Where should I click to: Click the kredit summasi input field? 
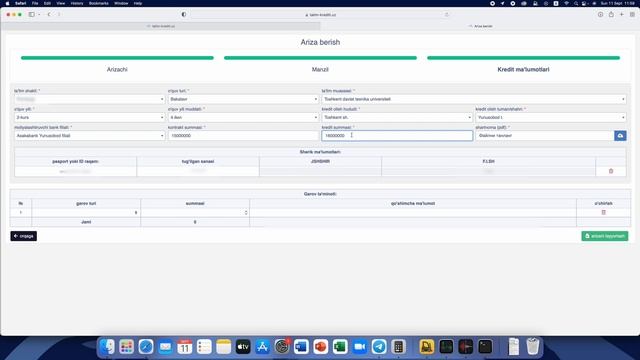coord(397,136)
